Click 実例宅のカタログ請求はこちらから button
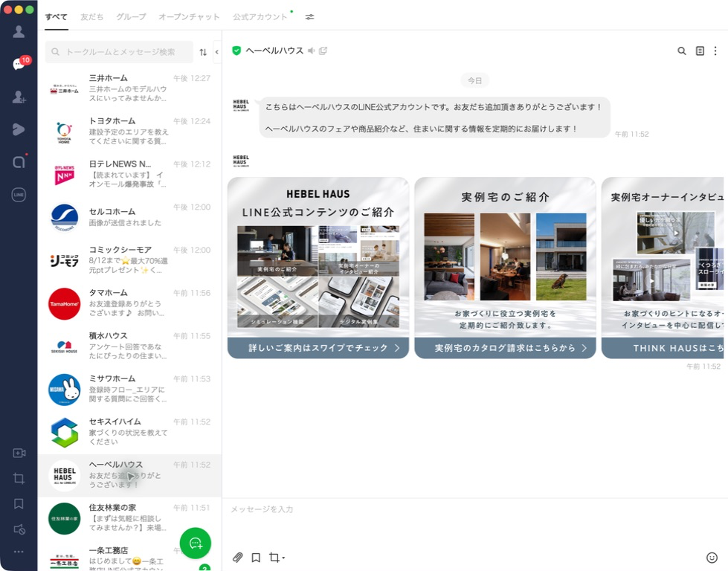The height and width of the screenshot is (571, 728). pyautogui.click(x=505, y=348)
